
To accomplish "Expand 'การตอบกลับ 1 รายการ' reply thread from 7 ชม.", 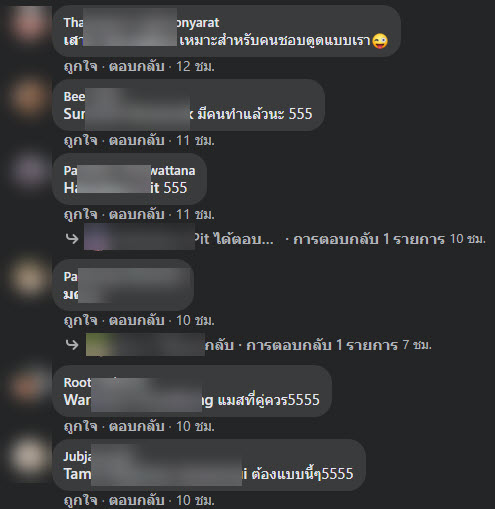I will coord(322,345).
